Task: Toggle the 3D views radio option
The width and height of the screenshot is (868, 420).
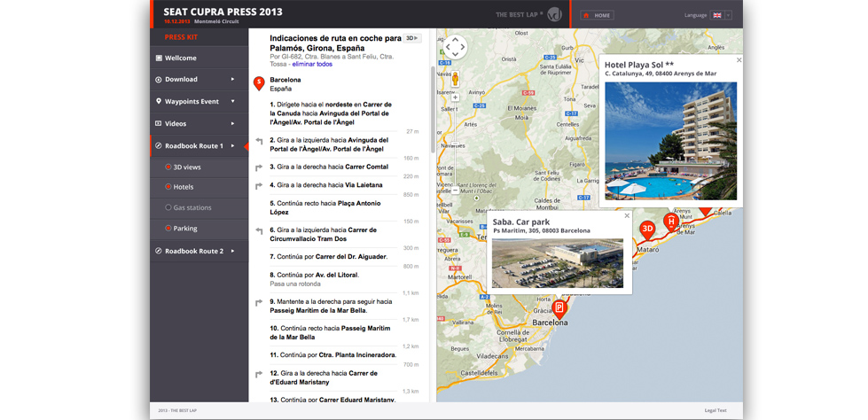Action: point(168,167)
